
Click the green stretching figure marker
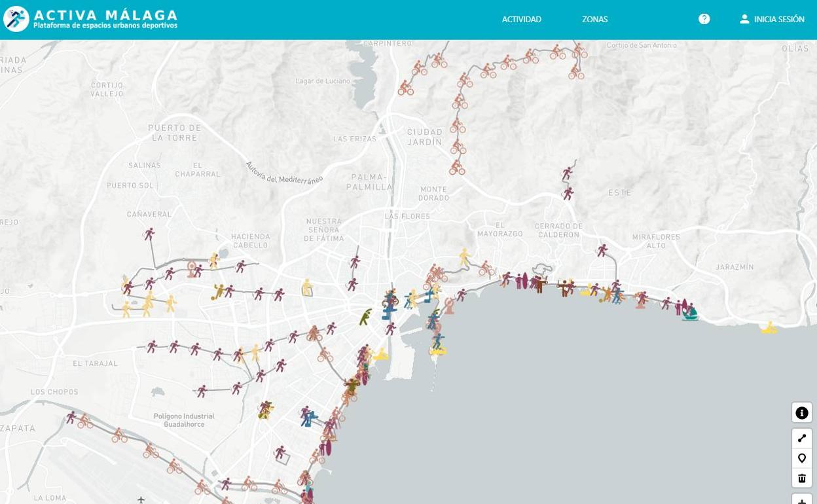tap(365, 317)
